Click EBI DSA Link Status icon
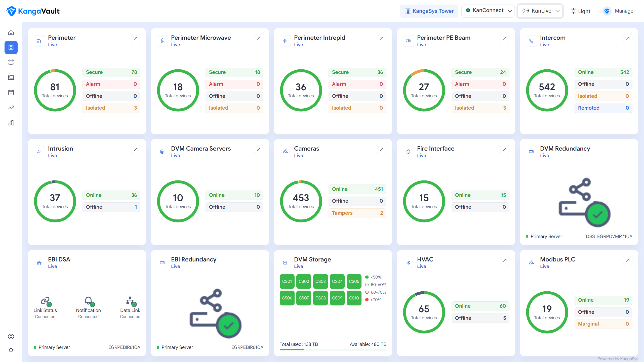Screen dimensions: 644x362 tap(46, 301)
